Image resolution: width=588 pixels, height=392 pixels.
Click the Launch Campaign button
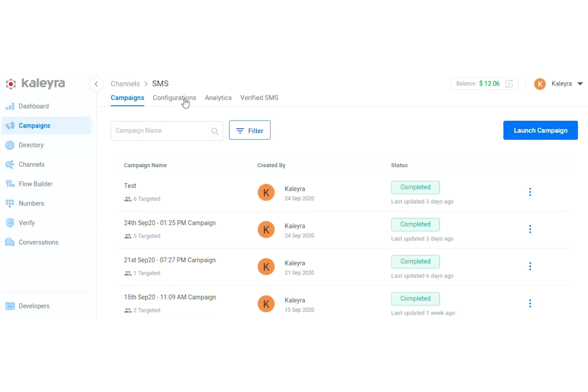pyautogui.click(x=540, y=130)
